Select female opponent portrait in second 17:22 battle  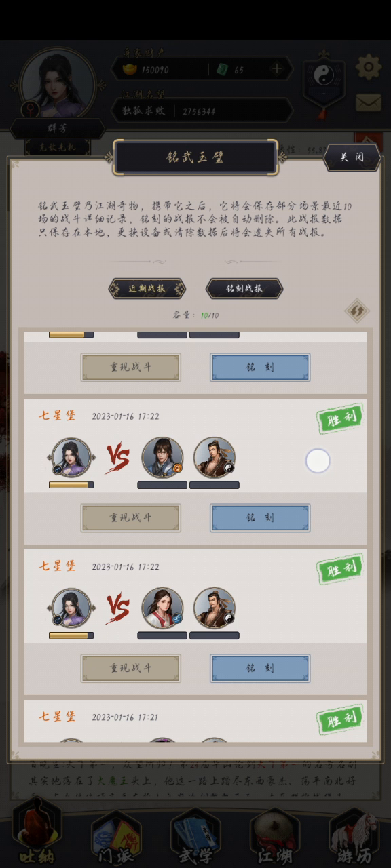162,608
